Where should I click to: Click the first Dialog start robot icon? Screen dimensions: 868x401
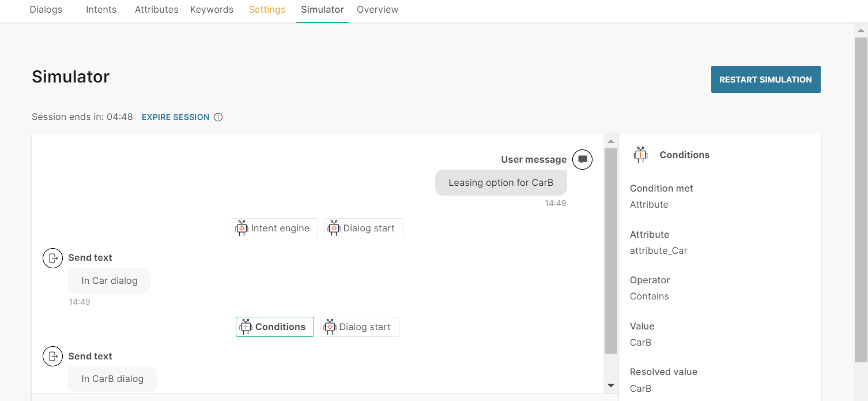334,228
